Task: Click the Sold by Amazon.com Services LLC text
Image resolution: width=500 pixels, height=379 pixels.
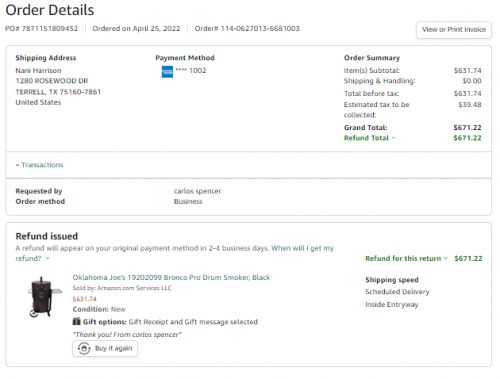Action: [x=122, y=288]
